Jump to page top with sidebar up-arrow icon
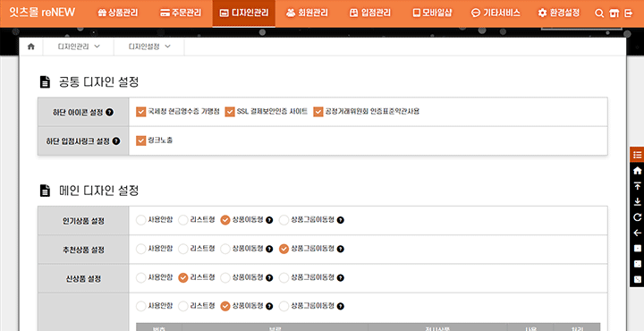644x331 pixels. point(637,185)
